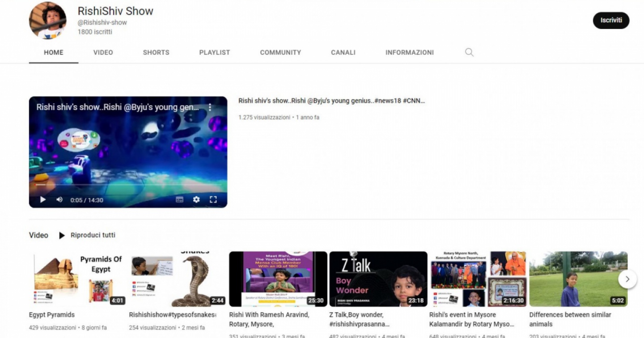Screen dimensions: 644x338
Task: Mute the featured video volume
Action: pos(59,200)
